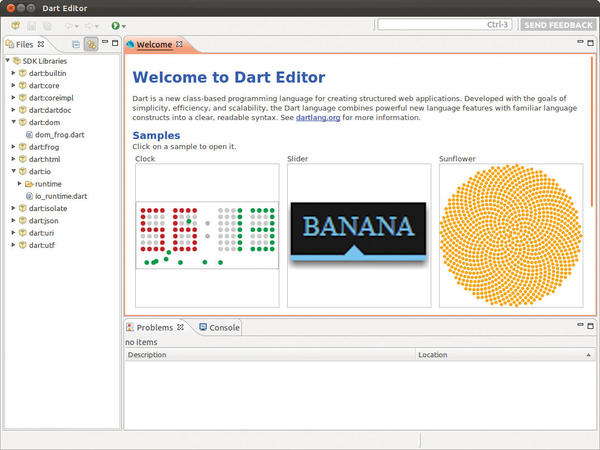Toggle Link with Editor in Files view
600x450 pixels.
pyautogui.click(x=91, y=44)
